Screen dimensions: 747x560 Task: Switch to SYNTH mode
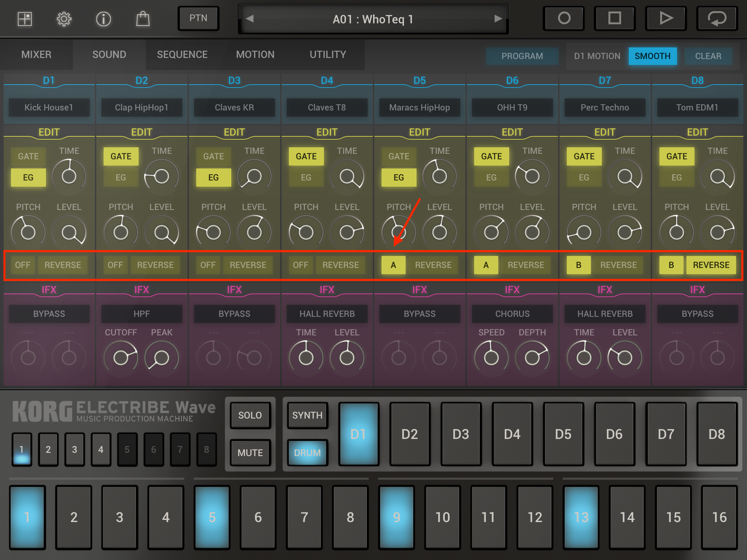(x=307, y=415)
